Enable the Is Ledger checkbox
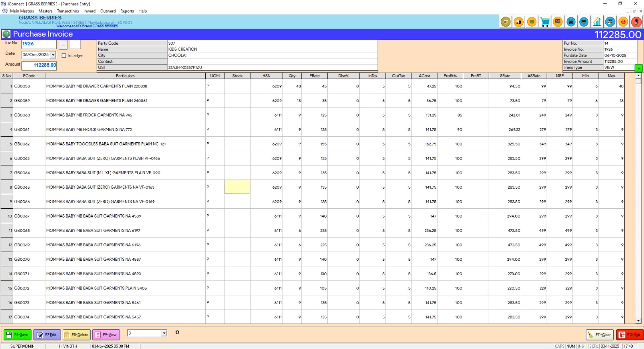The image size is (644, 349). (64, 56)
